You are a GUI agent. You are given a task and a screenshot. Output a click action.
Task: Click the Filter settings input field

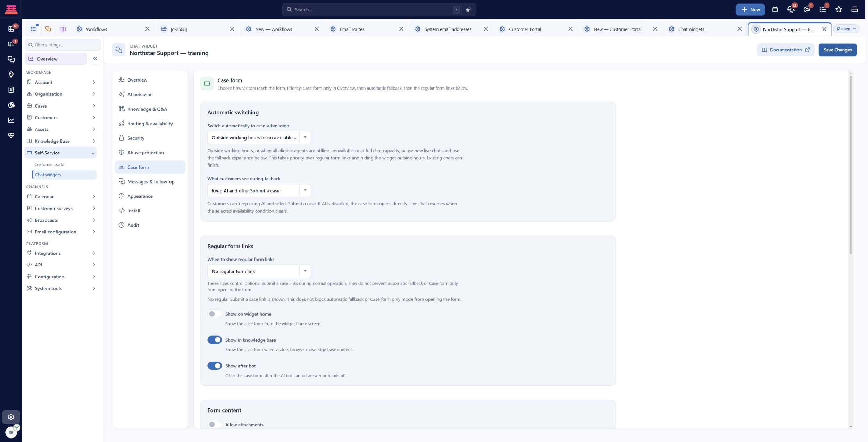pyautogui.click(x=63, y=45)
